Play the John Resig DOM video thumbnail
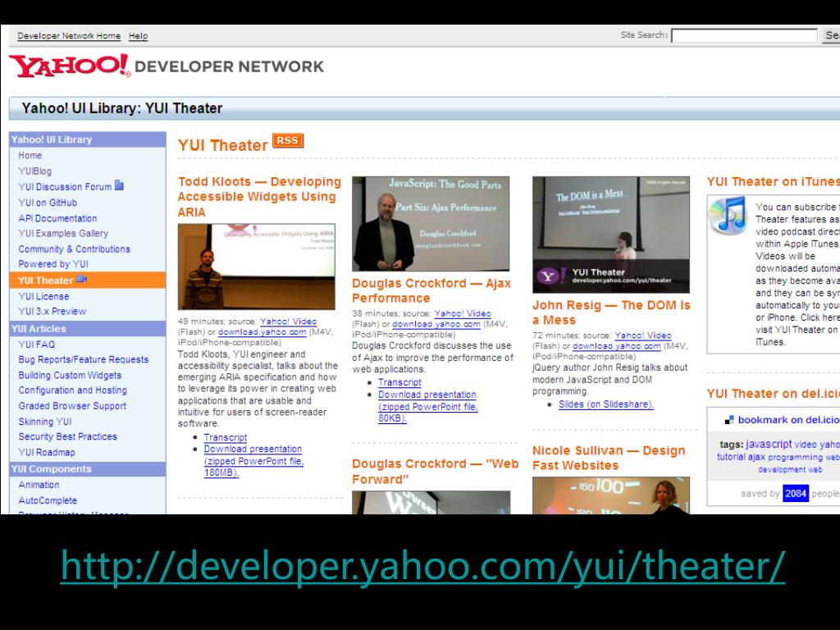The width and height of the screenshot is (840, 630). (611, 235)
